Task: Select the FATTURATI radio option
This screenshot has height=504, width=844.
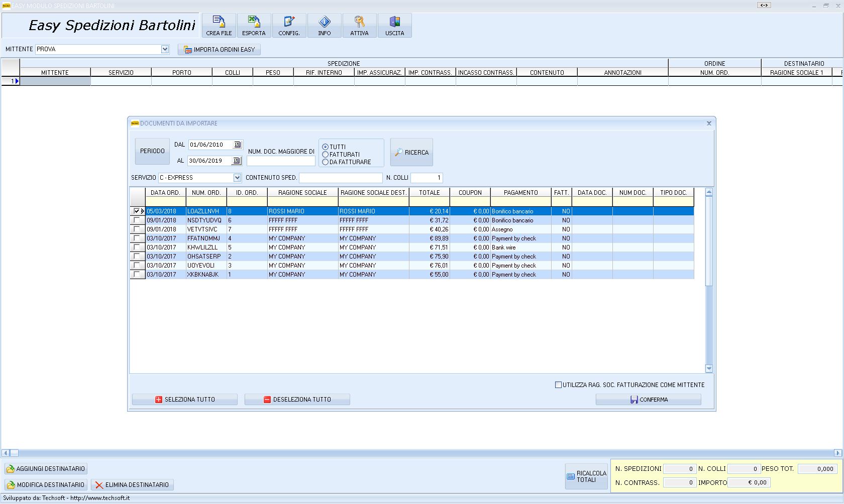Action: pos(325,155)
